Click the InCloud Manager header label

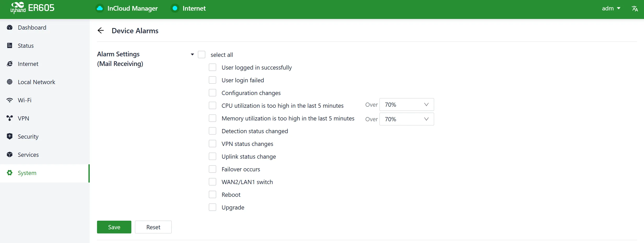[x=132, y=8]
